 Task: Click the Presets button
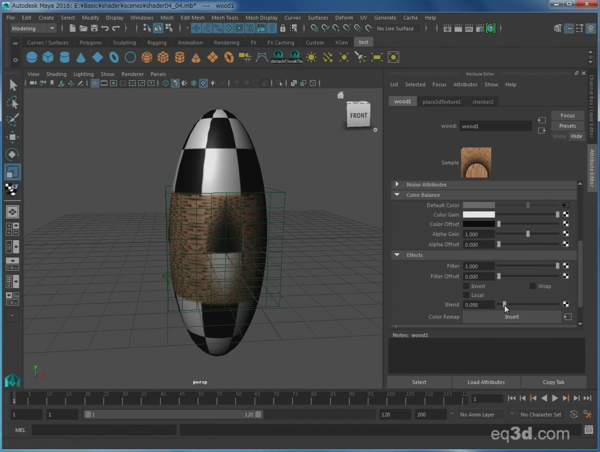(567, 126)
